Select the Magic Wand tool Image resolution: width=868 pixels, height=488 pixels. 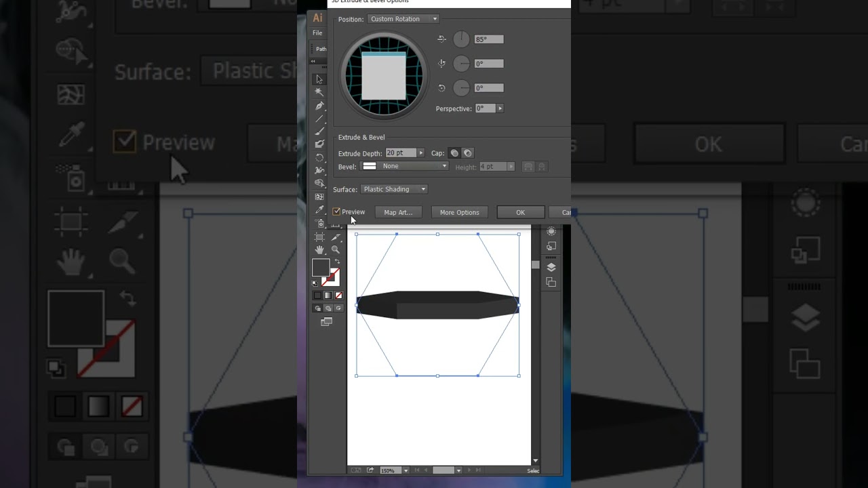point(319,92)
